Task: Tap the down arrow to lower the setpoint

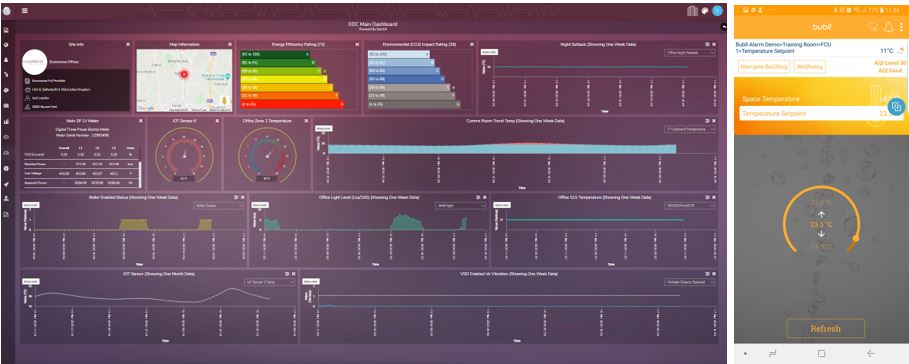Action: coord(821,234)
